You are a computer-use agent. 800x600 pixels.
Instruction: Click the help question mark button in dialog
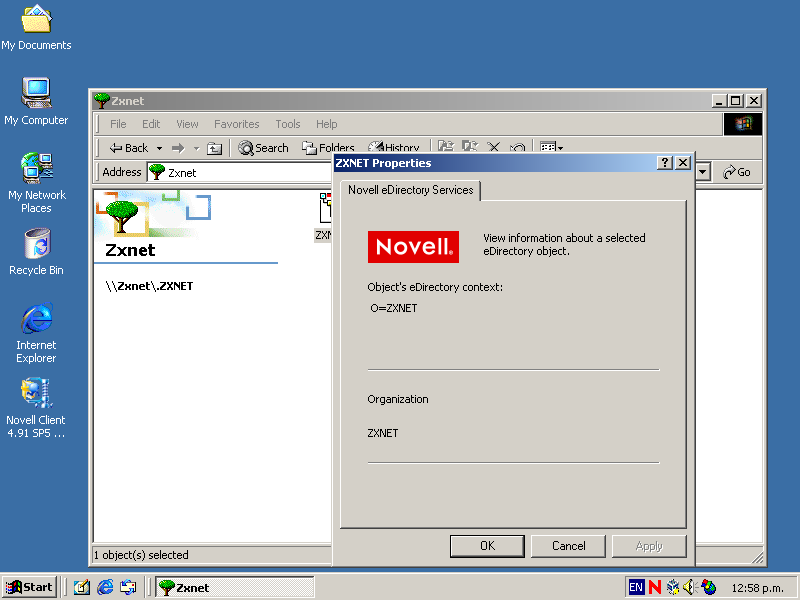pos(664,163)
